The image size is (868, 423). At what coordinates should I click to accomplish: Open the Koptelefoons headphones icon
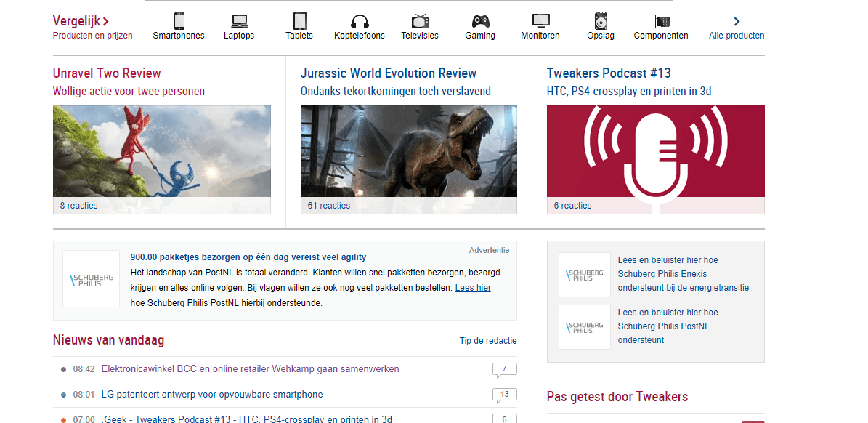pyautogui.click(x=360, y=22)
